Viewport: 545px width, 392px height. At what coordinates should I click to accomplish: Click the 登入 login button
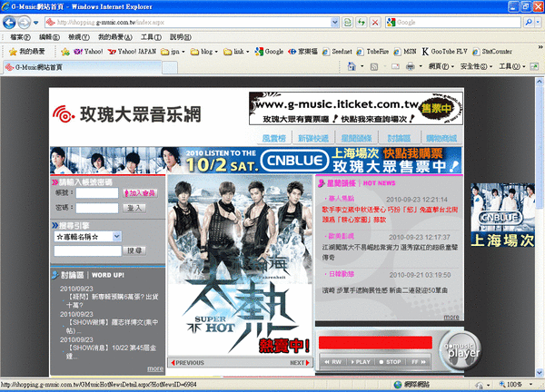134,208
